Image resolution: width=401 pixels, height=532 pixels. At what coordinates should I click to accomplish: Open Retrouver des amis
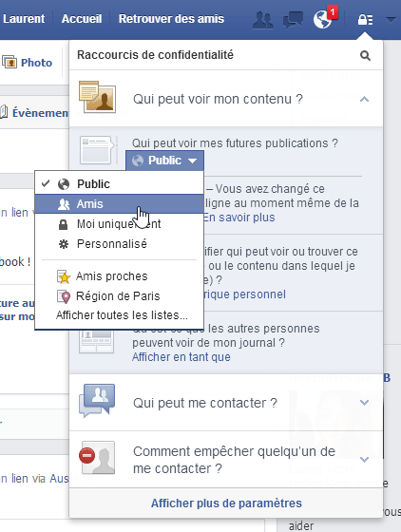click(171, 19)
